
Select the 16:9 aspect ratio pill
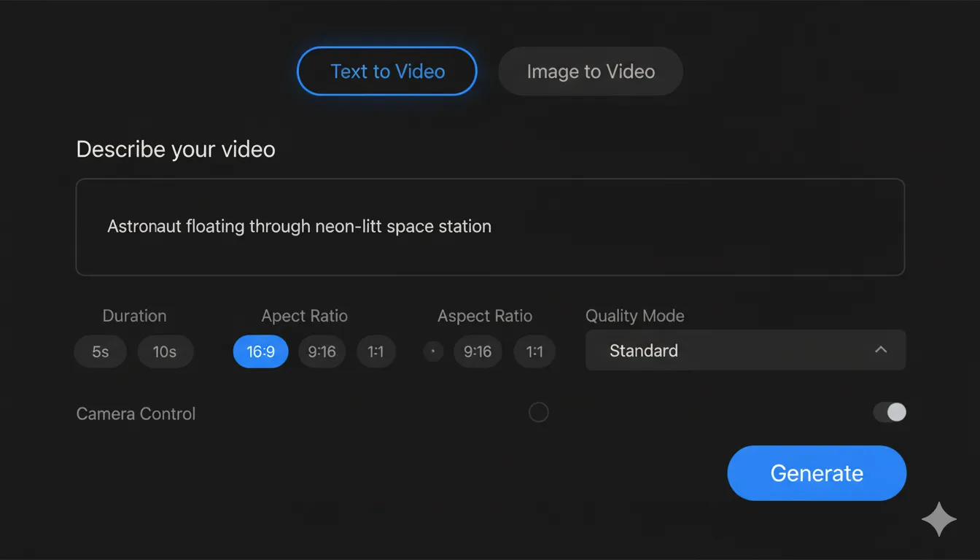(x=260, y=351)
